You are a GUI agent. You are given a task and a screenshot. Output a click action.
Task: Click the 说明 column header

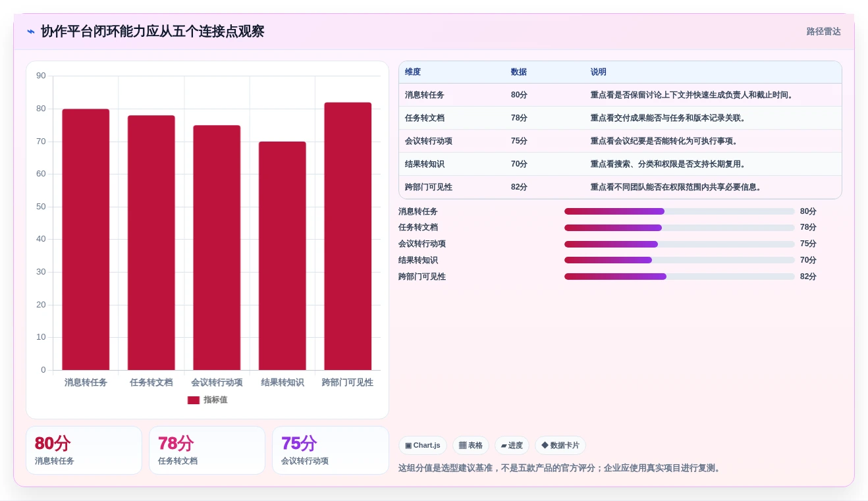tap(599, 72)
